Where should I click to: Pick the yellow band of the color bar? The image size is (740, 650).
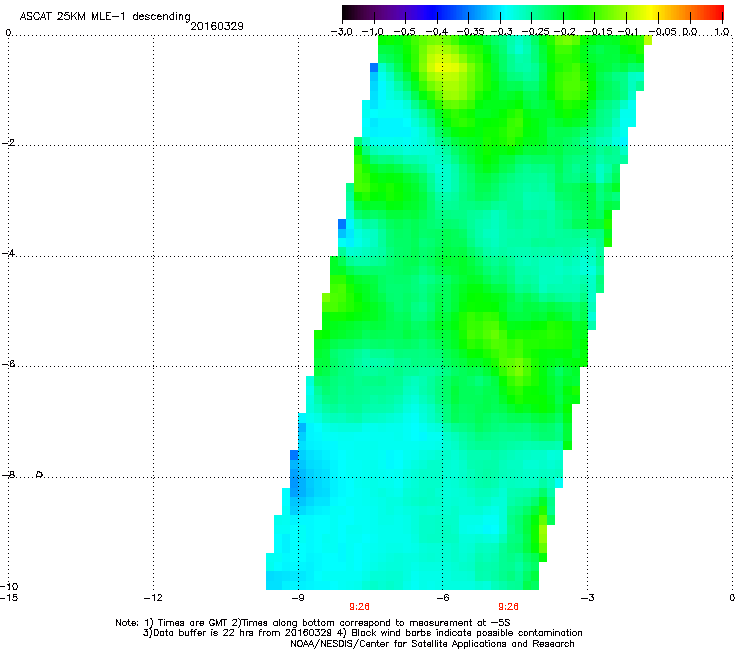652,12
